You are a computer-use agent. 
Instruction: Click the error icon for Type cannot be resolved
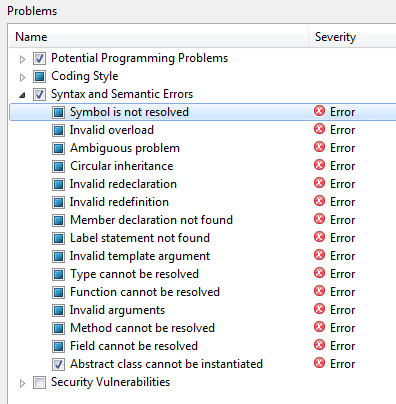pyautogui.click(x=319, y=273)
